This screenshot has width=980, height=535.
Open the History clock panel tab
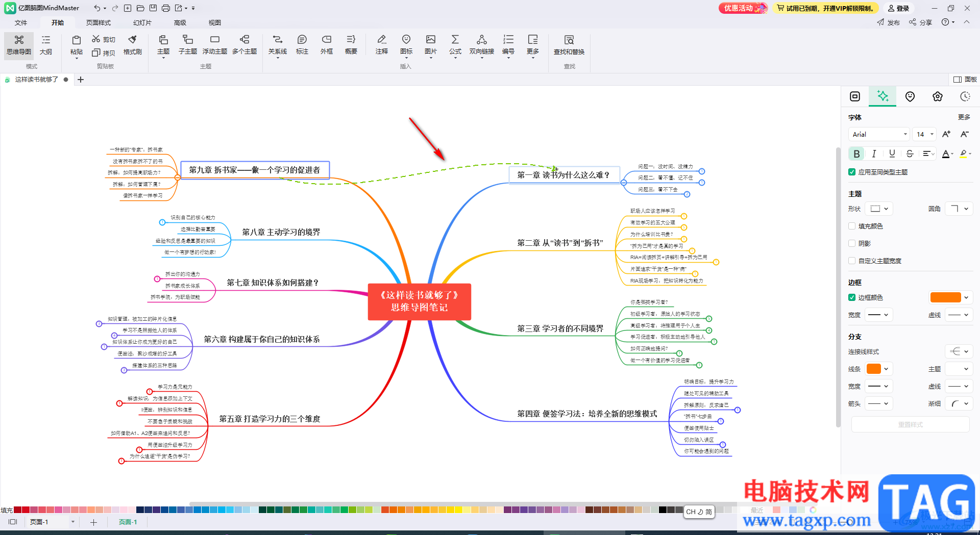pos(965,96)
